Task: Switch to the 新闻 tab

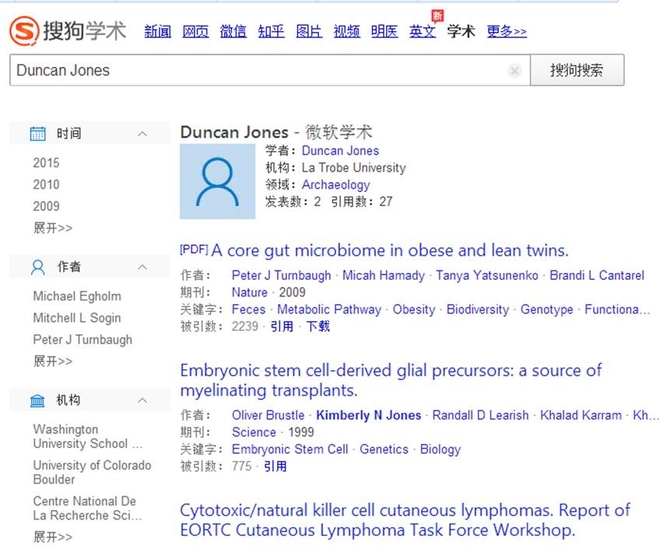Action: [x=158, y=31]
